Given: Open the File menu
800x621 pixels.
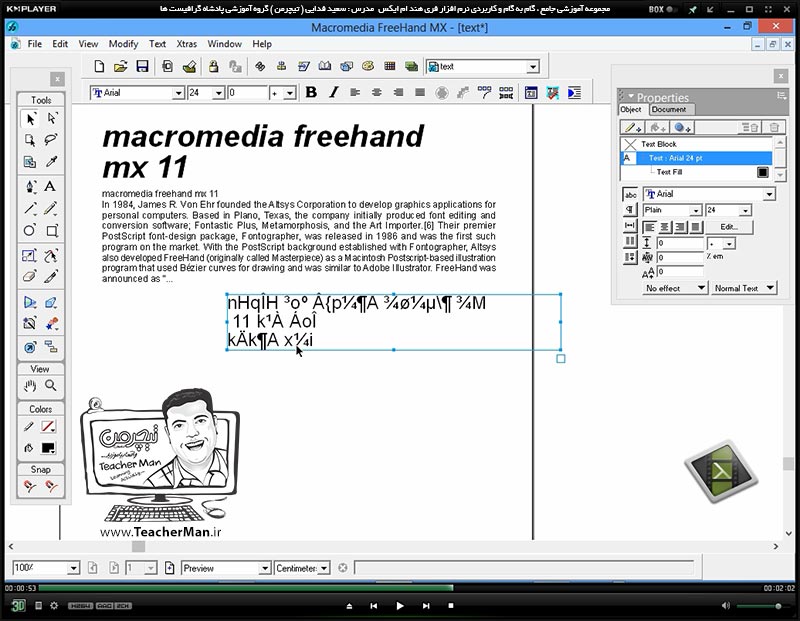Looking at the screenshot, I should (35, 44).
